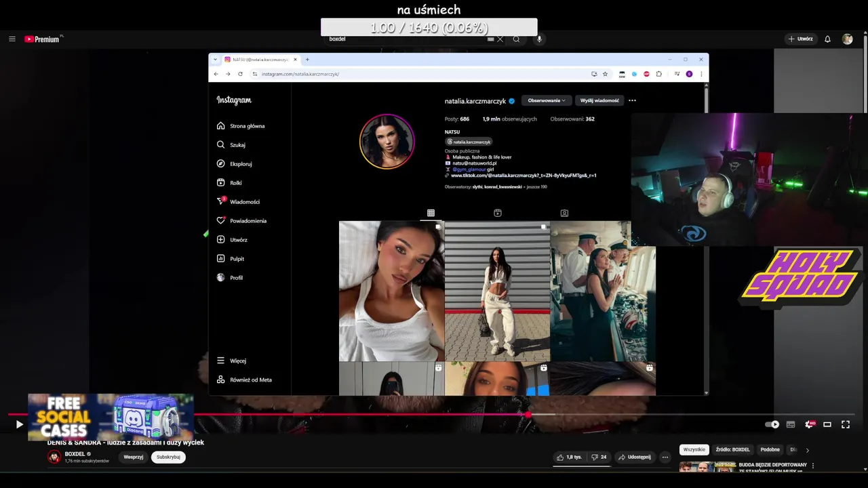Open Instagram Eksploruj explore page
Image resolution: width=868 pixels, height=488 pixels.
coord(235,164)
